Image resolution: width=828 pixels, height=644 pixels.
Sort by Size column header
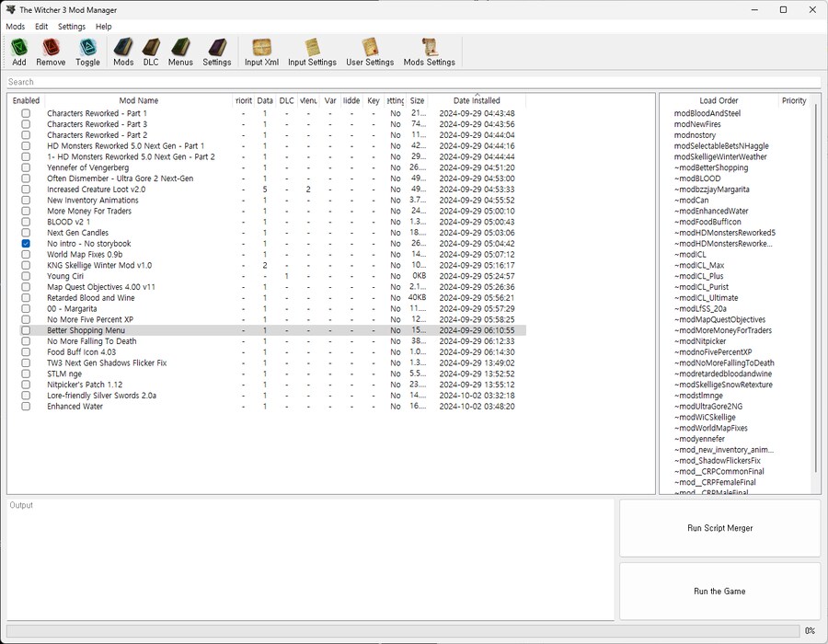tap(417, 100)
